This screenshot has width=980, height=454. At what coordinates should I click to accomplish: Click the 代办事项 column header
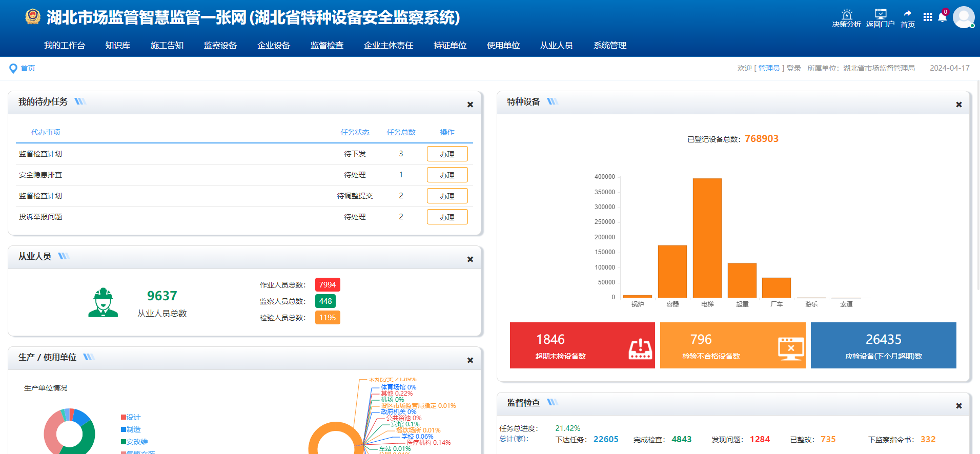(46, 132)
